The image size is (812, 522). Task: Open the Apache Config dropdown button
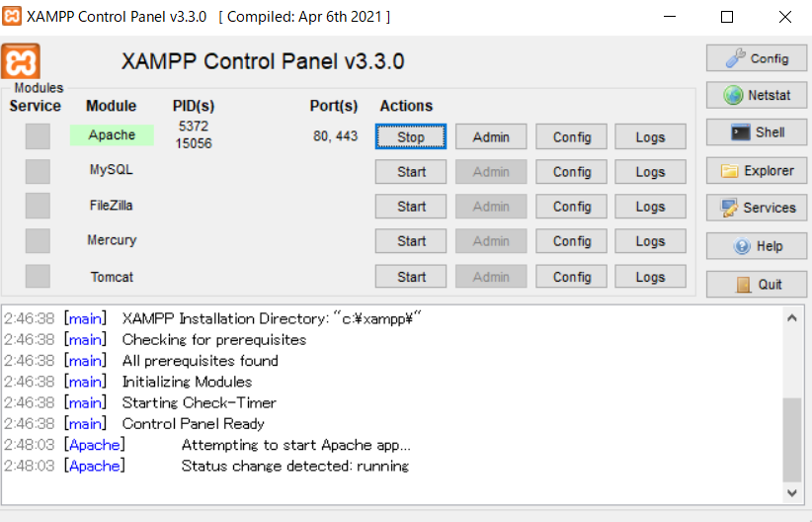(571, 136)
